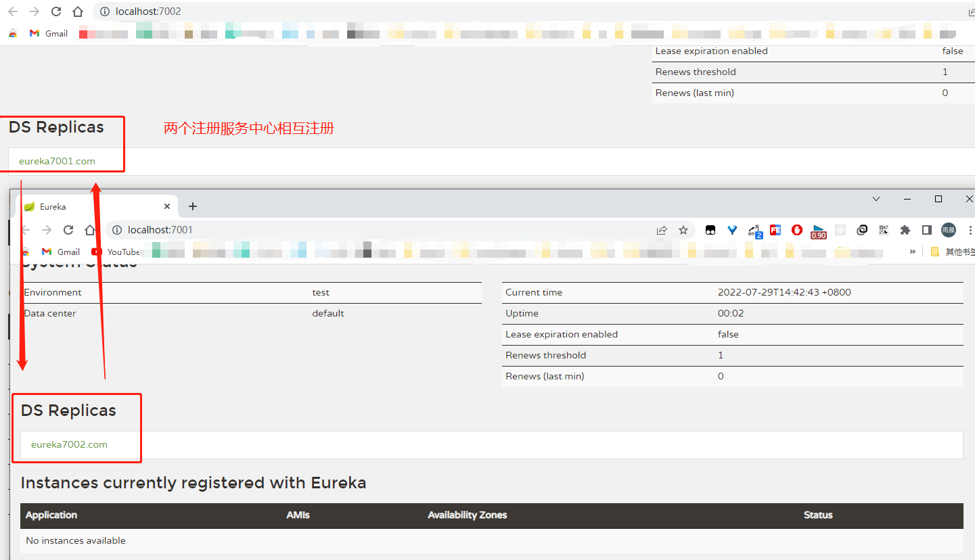Click the translate extension with badge 2
The image size is (975, 560).
755,231
